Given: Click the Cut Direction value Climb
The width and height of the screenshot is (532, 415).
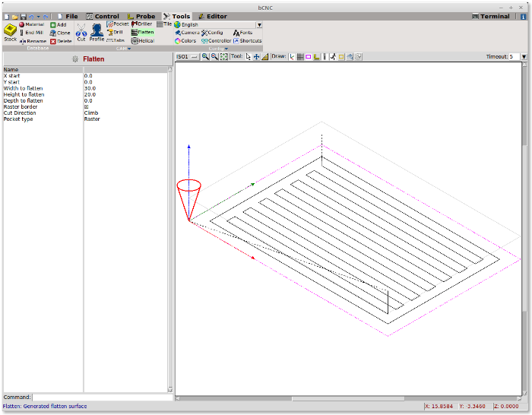Looking at the screenshot, I should 91,113.
